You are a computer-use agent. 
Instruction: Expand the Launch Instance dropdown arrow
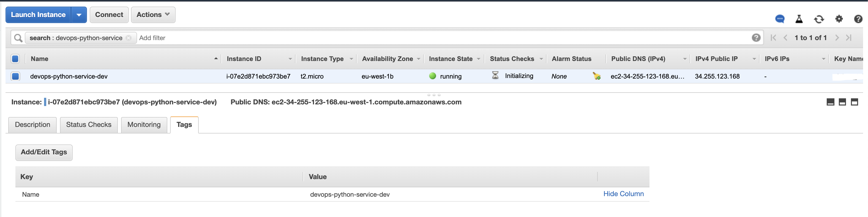click(79, 15)
